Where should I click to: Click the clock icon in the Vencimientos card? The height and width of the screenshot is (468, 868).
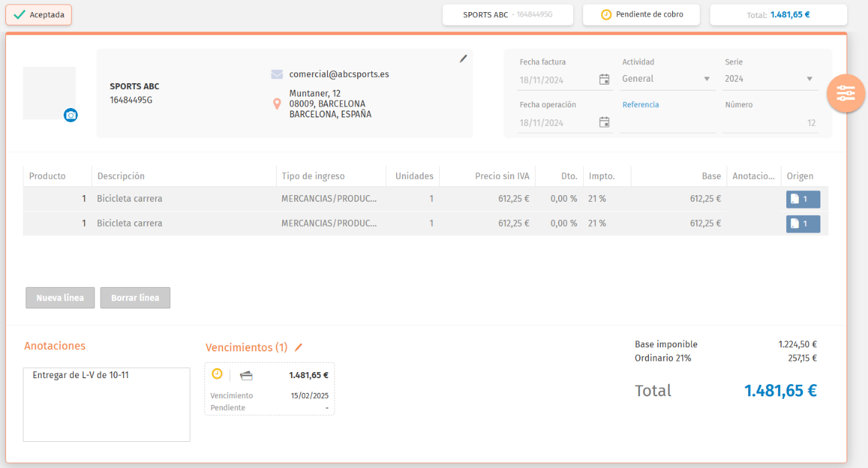[x=217, y=374]
